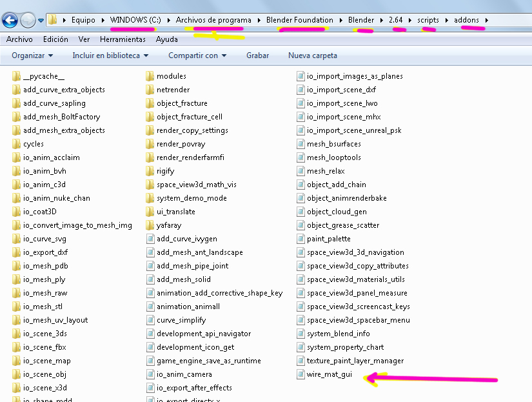Open the Organizar dropdown
The width and height of the screenshot is (532, 402).
(x=32, y=55)
